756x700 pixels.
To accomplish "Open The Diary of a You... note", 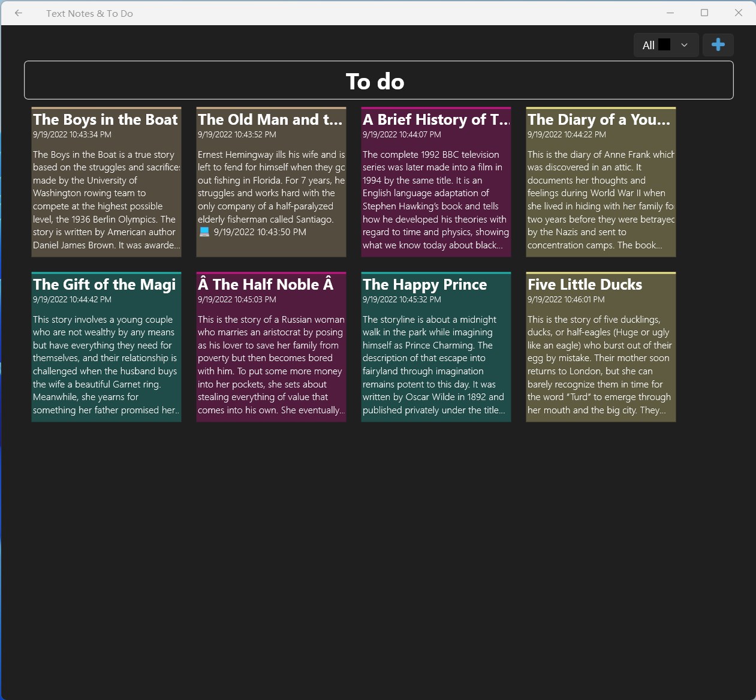I will click(601, 182).
